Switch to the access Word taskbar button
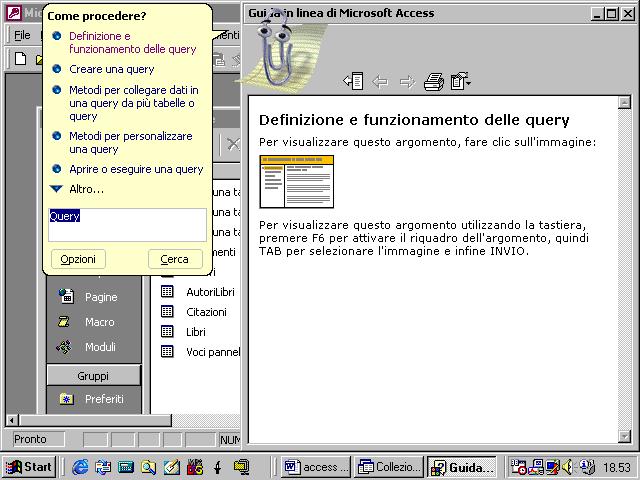640x480 pixels. coord(316,467)
